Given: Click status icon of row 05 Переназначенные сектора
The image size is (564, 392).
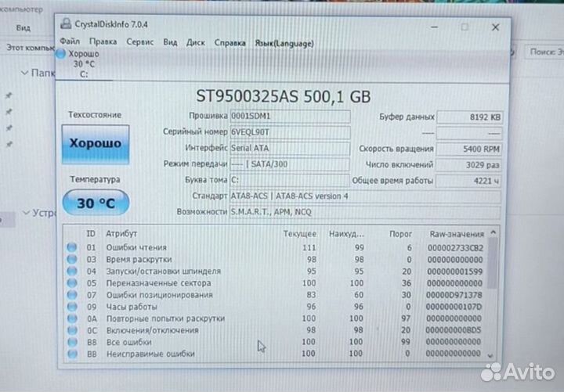Looking at the screenshot, I should pos(72,282).
